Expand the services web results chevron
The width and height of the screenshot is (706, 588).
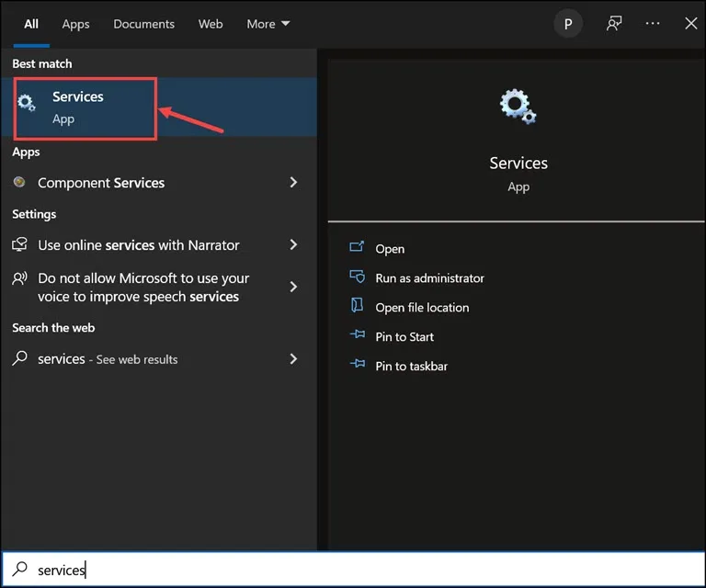(x=293, y=358)
